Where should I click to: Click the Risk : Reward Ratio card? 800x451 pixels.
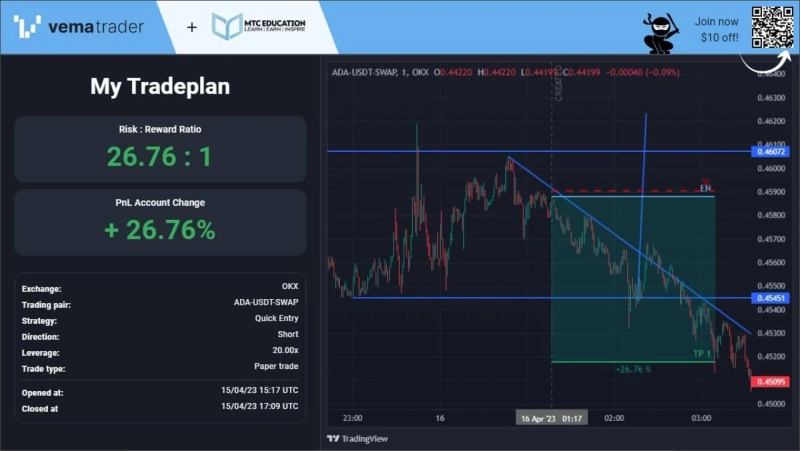[160, 149]
